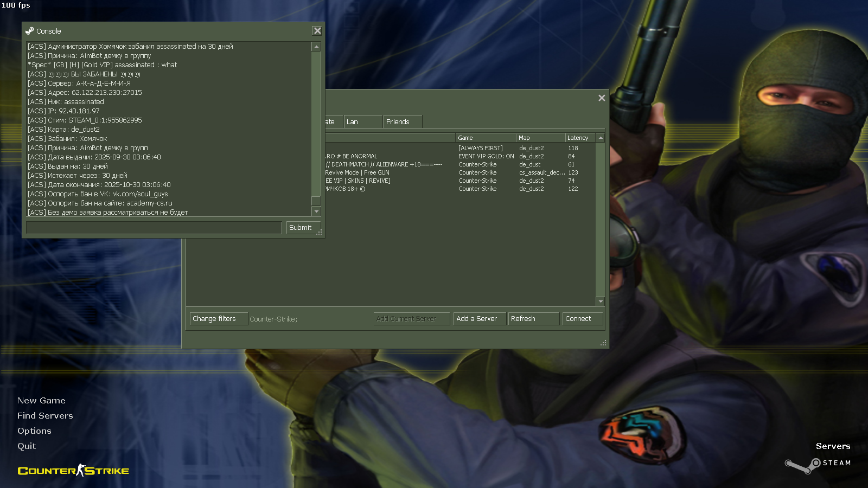Screen dimensions: 868x488
Task: Sort the server list by Game column
Action: [x=486, y=138]
